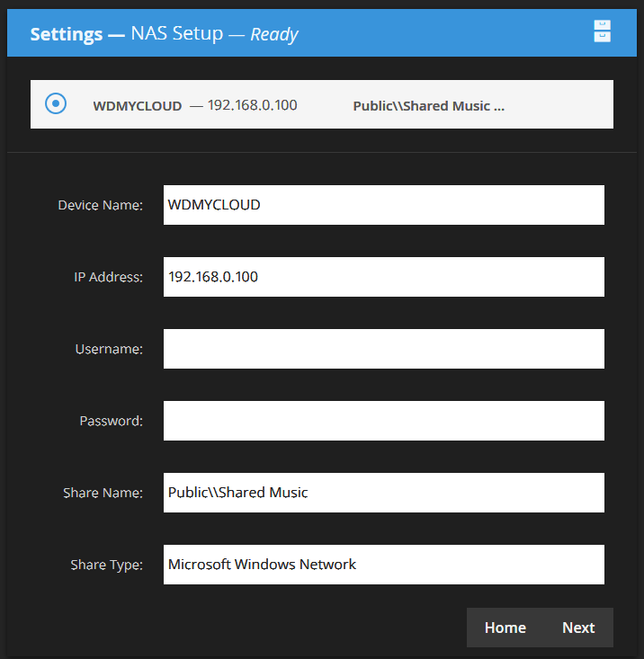The image size is (644, 659).
Task: Click the NAS drive icon in header
Action: coord(602,31)
